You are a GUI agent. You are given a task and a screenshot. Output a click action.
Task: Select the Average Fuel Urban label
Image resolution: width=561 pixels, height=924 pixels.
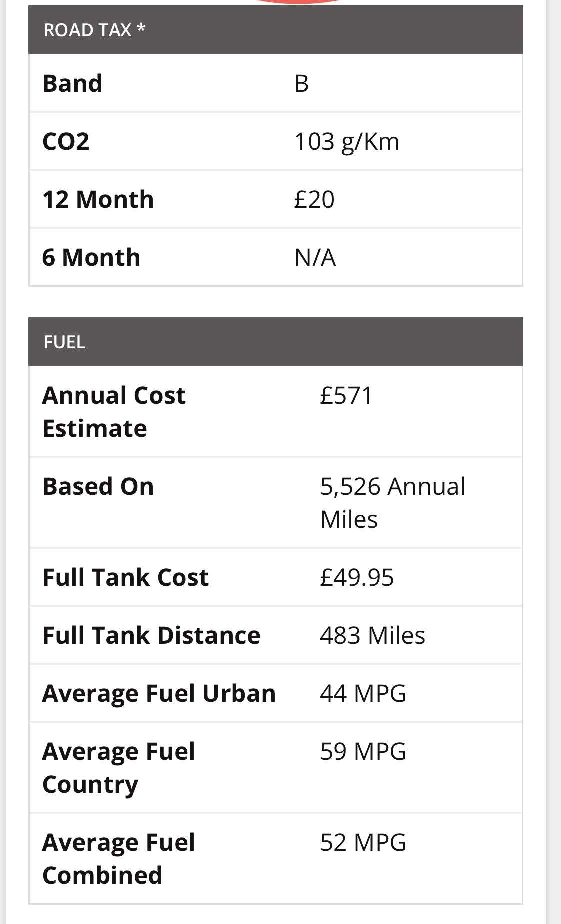159,693
